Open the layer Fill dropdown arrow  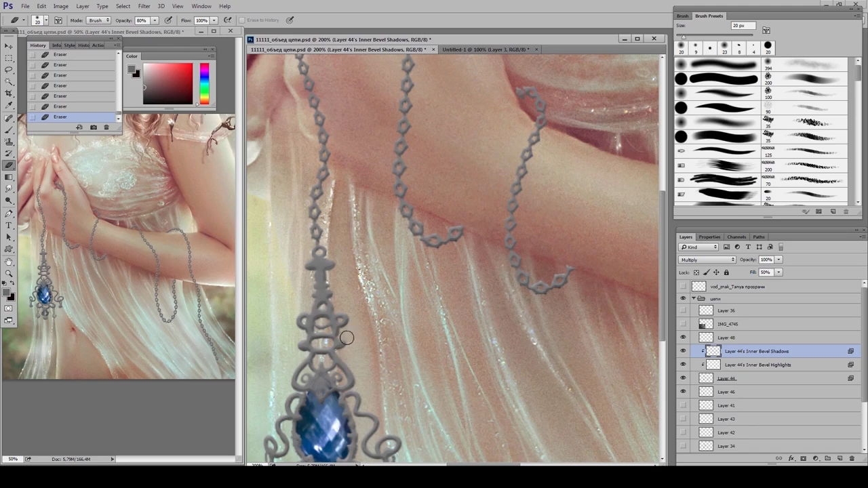coord(778,272)
